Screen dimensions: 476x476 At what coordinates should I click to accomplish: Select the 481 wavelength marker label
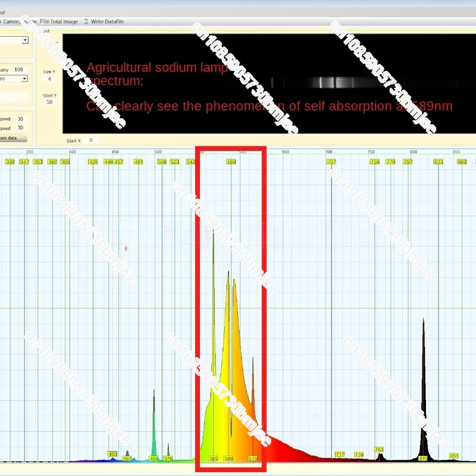pyautogui.click(x=139, y=162)
